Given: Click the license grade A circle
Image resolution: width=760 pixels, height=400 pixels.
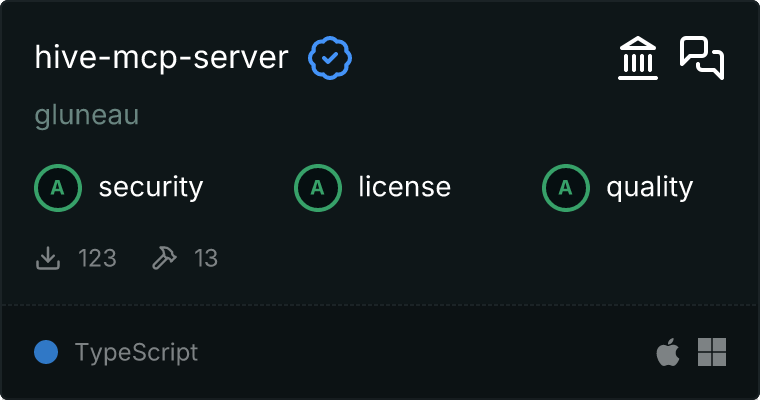Looking at the screenshot, I should click(318, 187).
